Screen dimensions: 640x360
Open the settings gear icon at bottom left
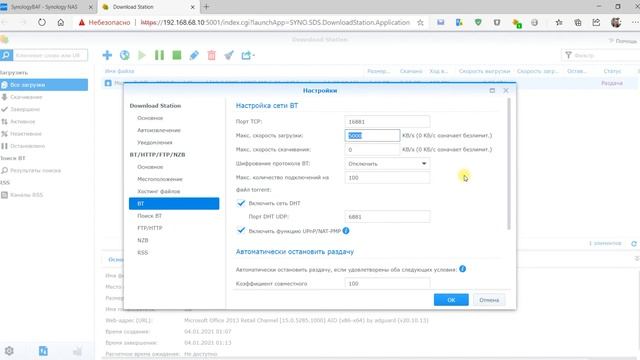pyautogui.click(x=9, y=351)
